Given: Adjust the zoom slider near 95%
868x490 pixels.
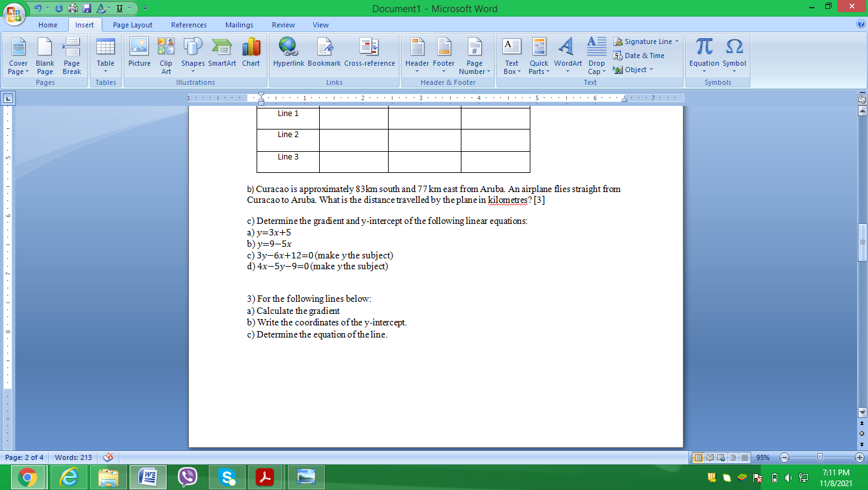Looking at the screenshot, I should [819, 457].
